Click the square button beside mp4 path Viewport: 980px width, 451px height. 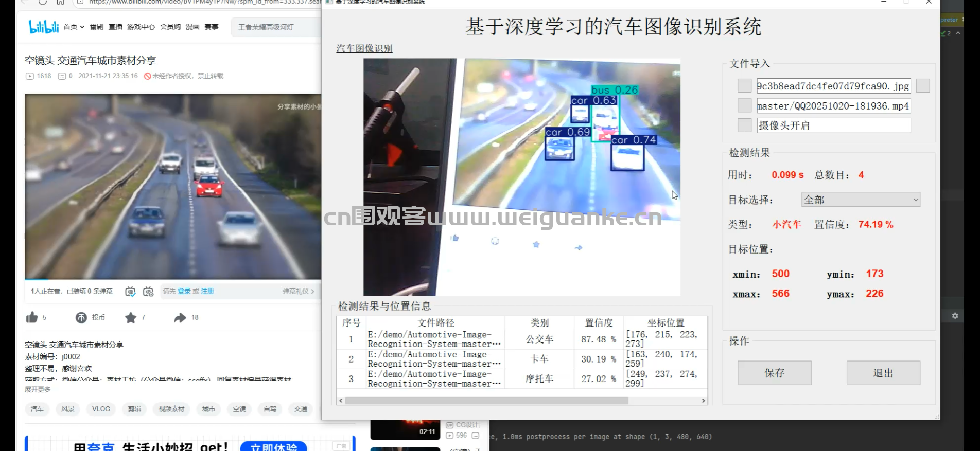click(744, 105)
